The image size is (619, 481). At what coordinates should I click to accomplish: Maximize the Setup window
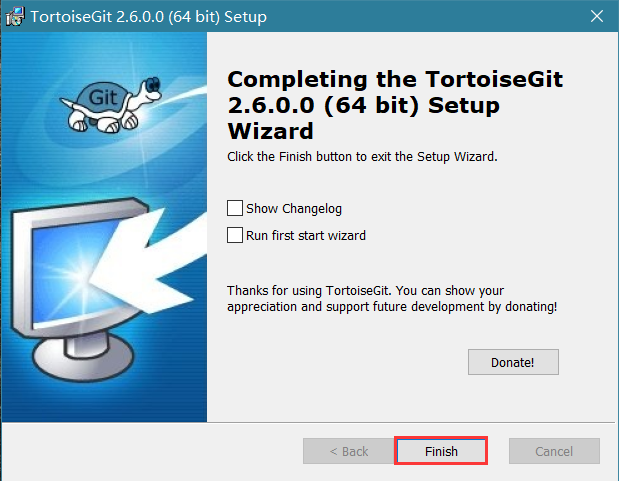(x=548, y=17)
